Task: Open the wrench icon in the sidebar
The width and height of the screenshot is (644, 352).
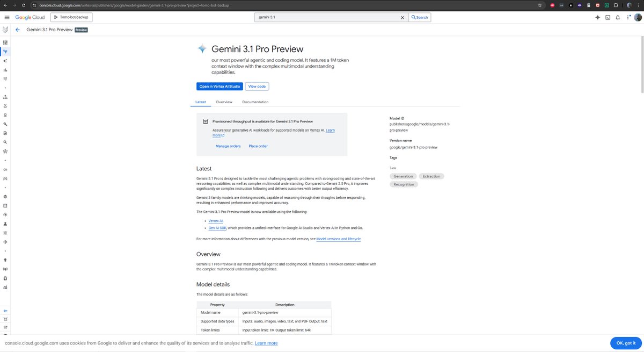Action: [5, 124]
